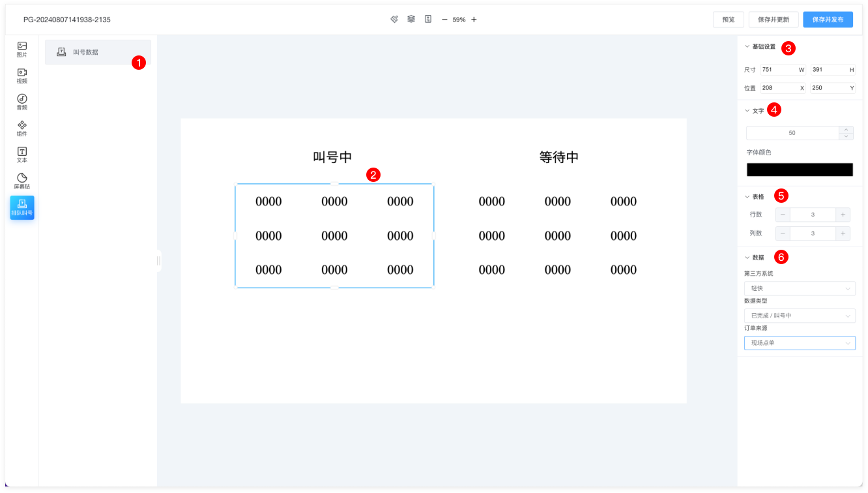Select the 图片 image tool in sidebar
The height and width of the screenshot is (493, 868).
point(22,50)
